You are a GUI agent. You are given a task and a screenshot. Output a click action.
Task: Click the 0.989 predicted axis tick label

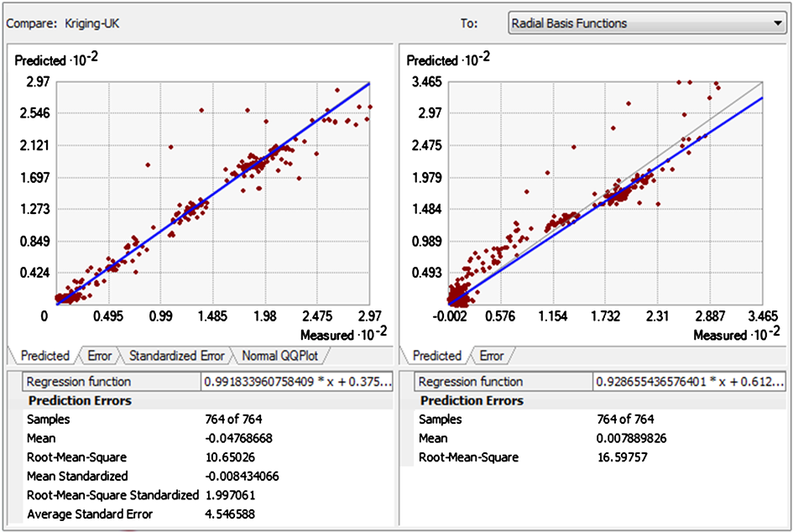pos(426,241)
